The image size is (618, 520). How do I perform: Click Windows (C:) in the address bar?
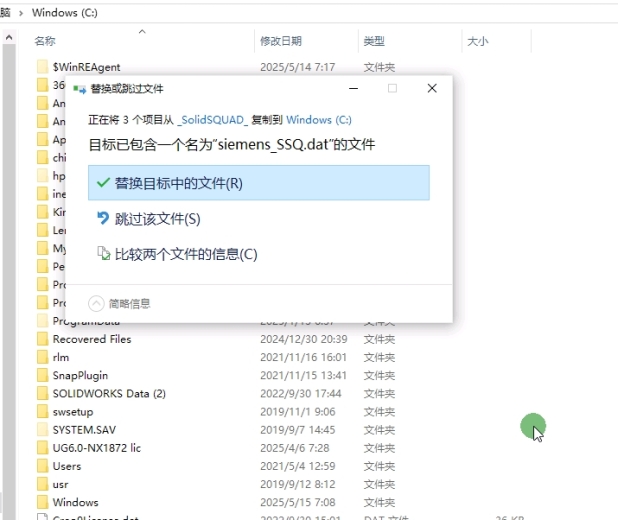pos(65,13)
